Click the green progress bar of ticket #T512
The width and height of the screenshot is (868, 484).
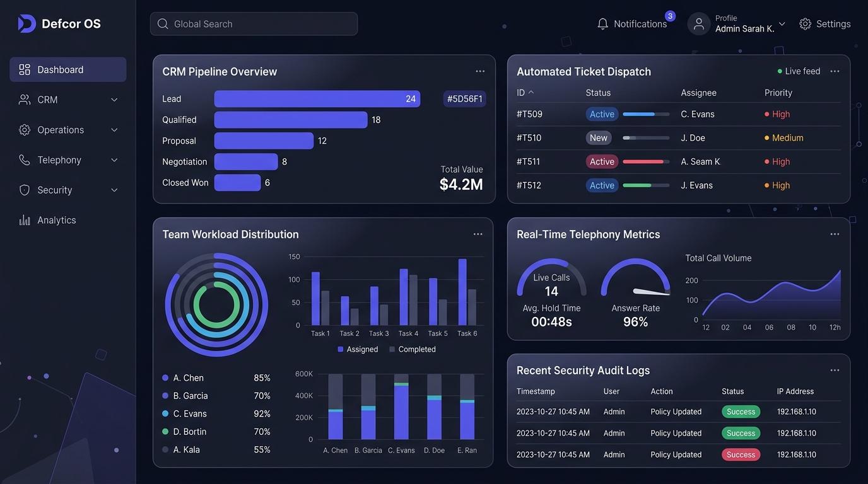pyautogui.click(x=646, y=185)
